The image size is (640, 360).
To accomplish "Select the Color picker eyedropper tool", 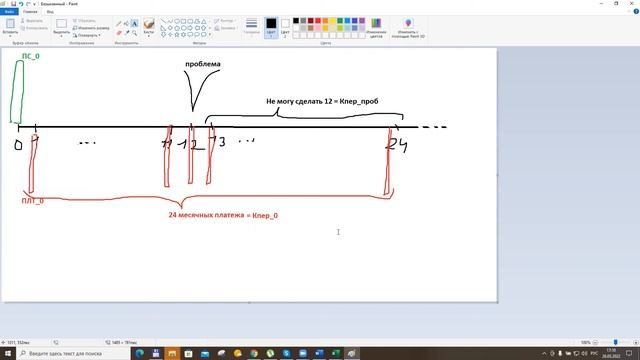I will tap(127, 33).
